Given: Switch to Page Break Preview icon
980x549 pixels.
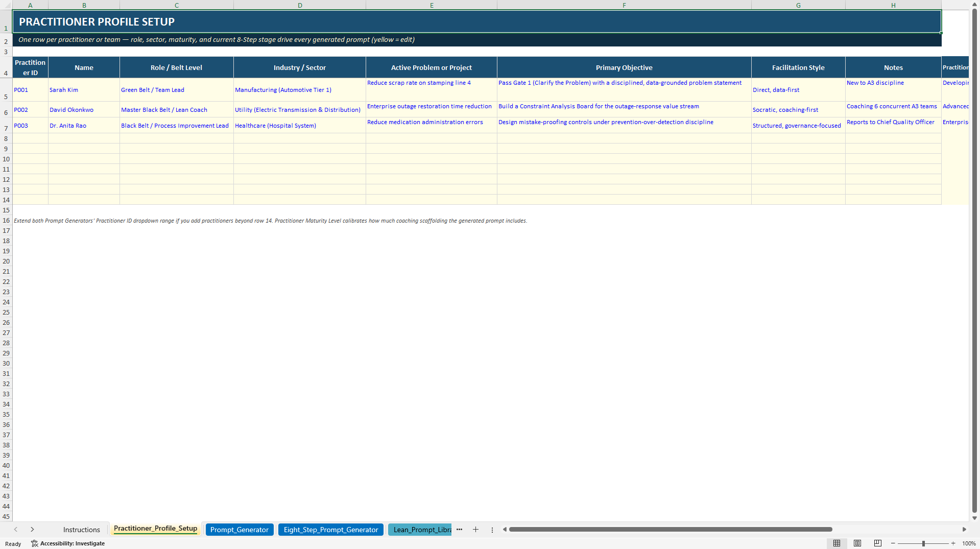Looking at the screenshot, I should pyautogui.click(x=878, y=543).
